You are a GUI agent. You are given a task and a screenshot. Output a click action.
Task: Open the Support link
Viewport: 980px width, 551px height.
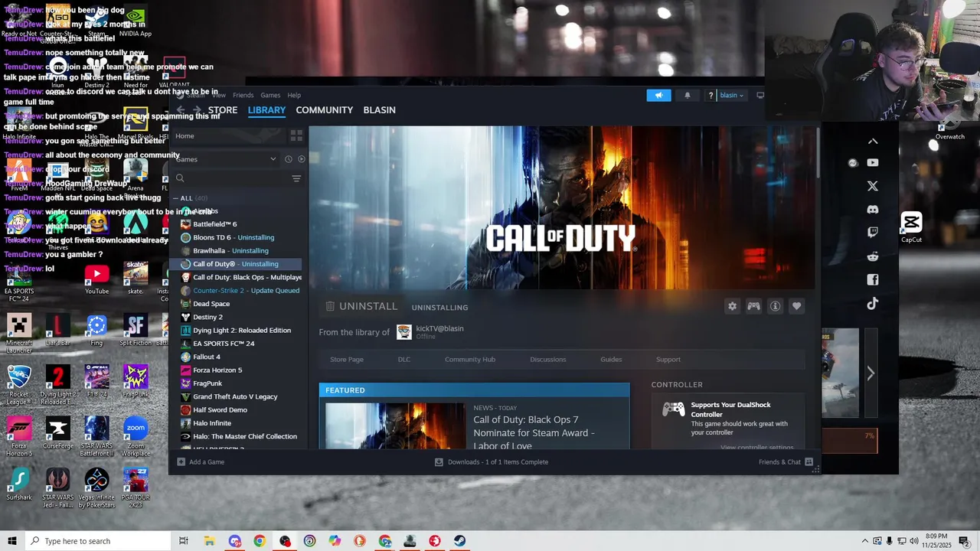pos(668,360)
